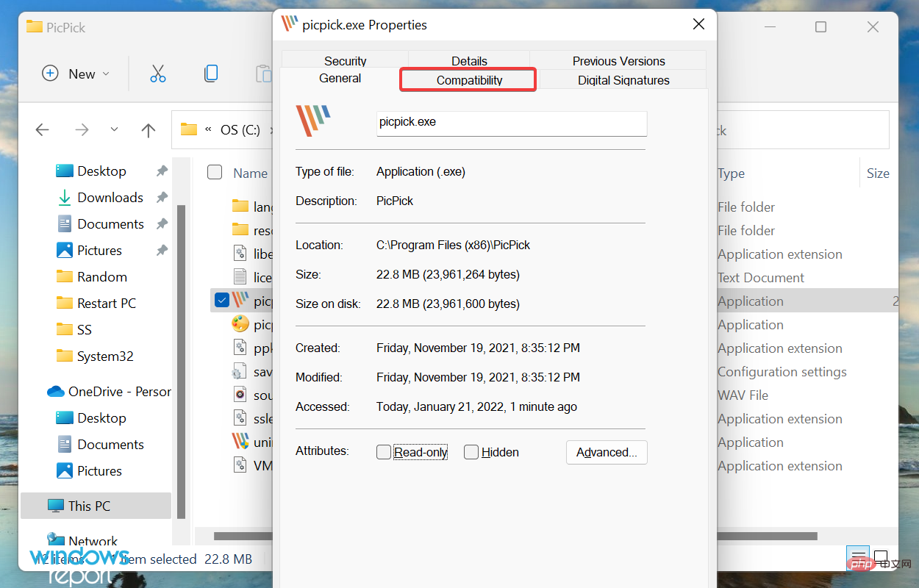Click the This PC monitor icon
Screen dimensions: 919x588
click(x=56, y=506)
